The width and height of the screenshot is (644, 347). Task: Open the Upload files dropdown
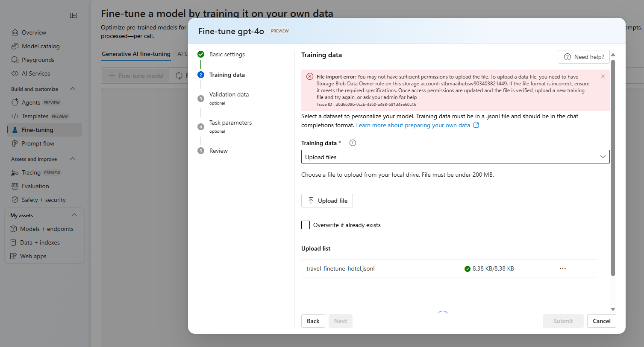coord(455,157)
